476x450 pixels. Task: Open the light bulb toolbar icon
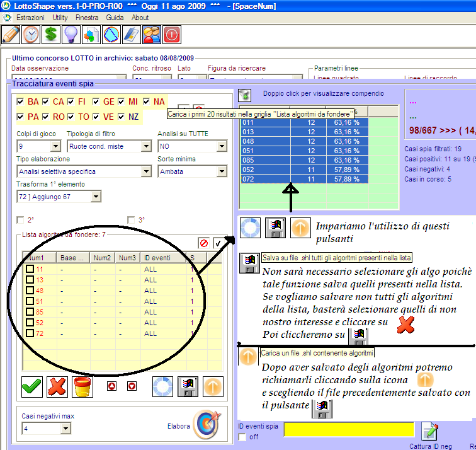[71, 35]
